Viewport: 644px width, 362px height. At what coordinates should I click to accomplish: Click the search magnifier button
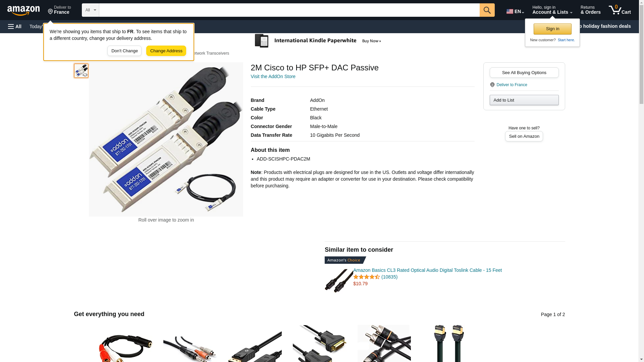[x=487, y=10]
